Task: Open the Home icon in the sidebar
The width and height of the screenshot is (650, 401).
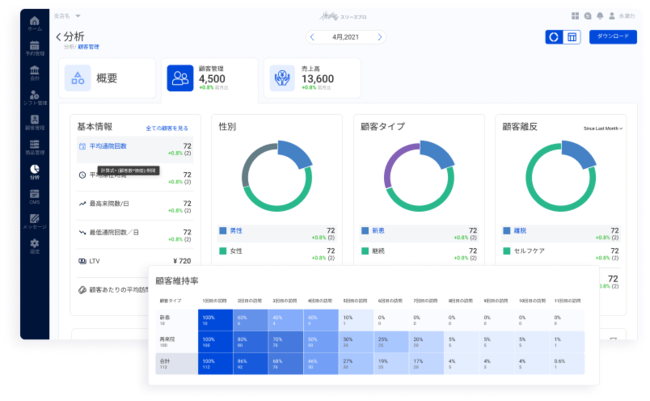Action: (x=34, y=21)
